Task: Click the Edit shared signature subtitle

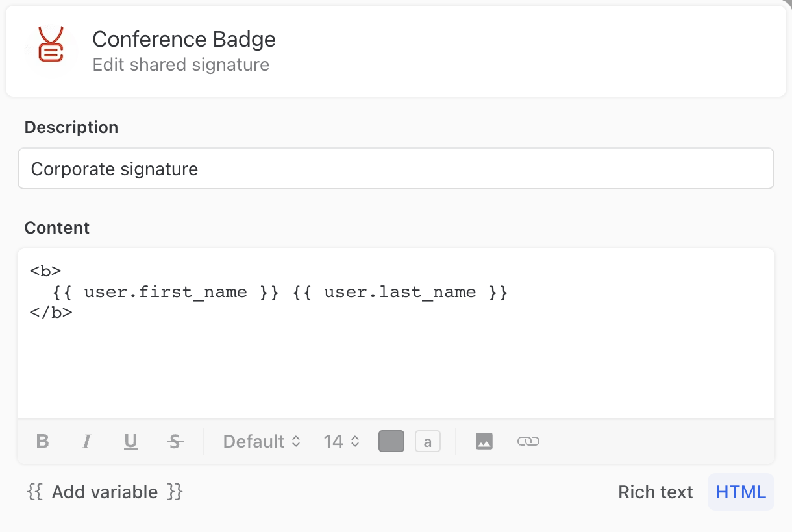Action: tap(182, 64)
